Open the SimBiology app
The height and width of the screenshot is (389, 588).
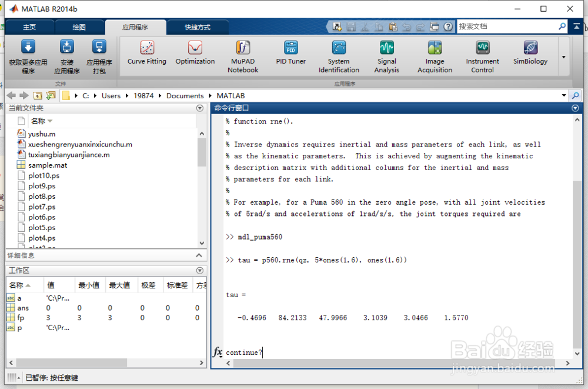point(530,53)
